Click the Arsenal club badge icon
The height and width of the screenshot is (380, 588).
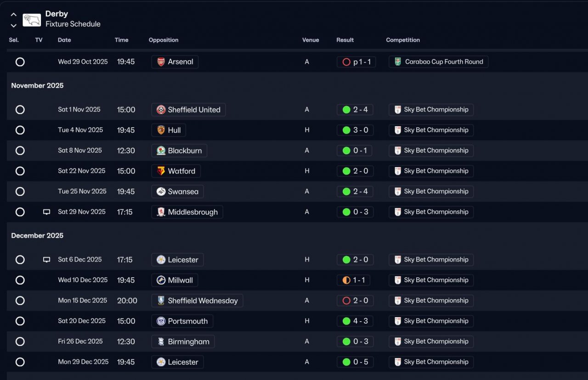click(x=161, y=62)
